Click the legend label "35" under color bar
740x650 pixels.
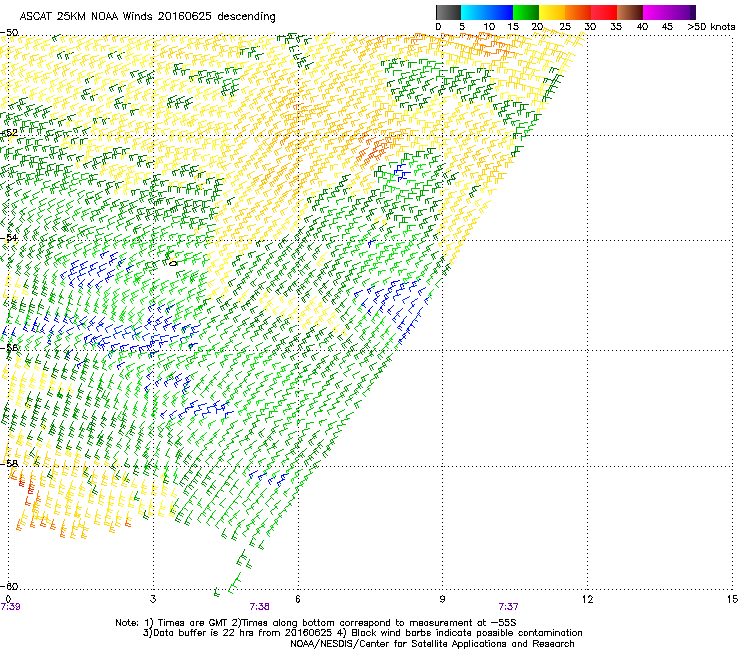click(616, 27)
